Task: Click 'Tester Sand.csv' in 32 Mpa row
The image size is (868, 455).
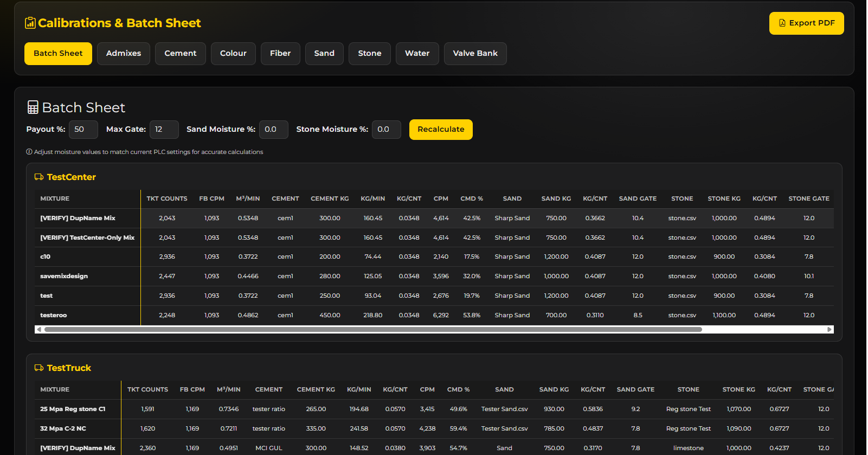Action: [x=504, y=428]
